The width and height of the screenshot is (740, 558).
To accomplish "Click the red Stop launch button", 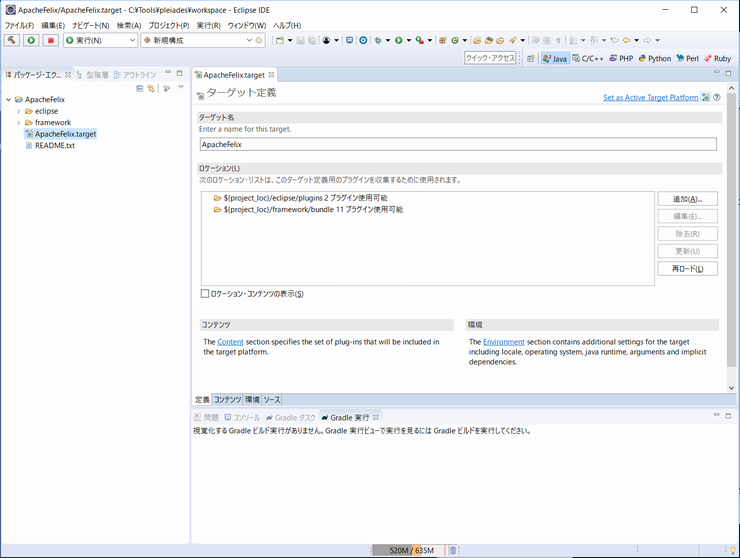I will 50,41.
